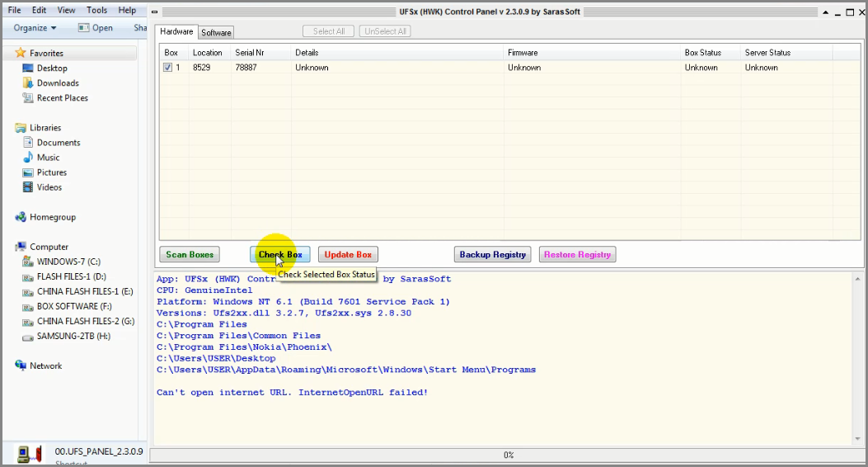Expand the Organize dropdown
Screen dimensions: 868x467
(35, 28)
